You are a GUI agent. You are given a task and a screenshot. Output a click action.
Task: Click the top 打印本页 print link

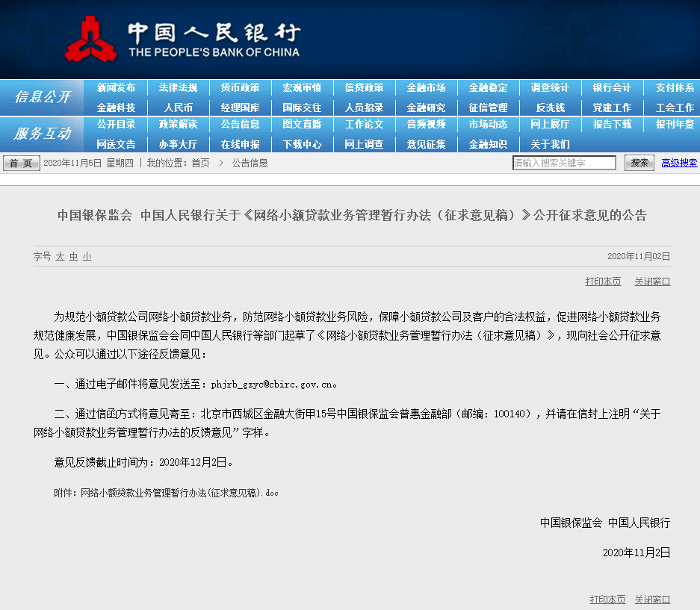pyautogui.click(x=603, y=281)
